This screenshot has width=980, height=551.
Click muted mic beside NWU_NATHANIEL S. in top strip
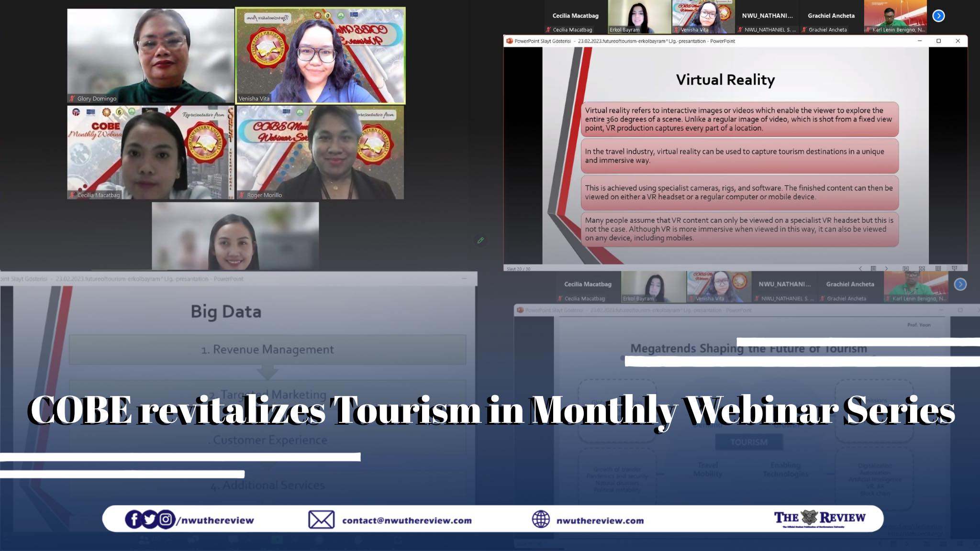[740, 30]
